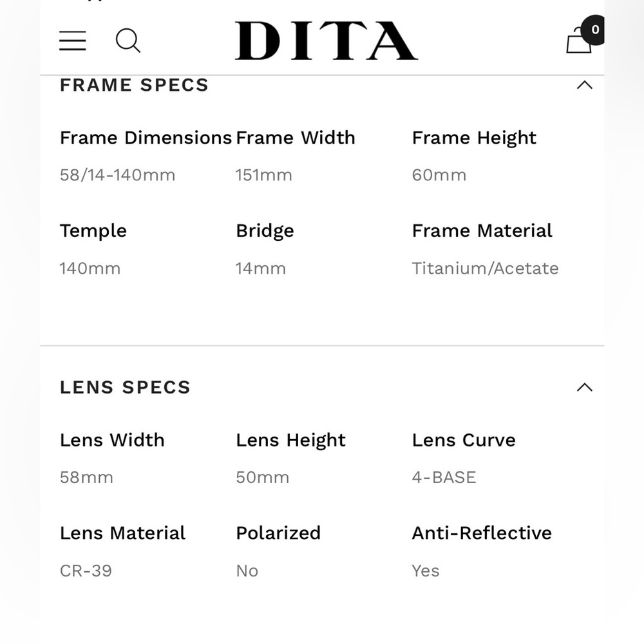Click the Polarized label
This screenshot has height=644, width=644.
[278, 533]
